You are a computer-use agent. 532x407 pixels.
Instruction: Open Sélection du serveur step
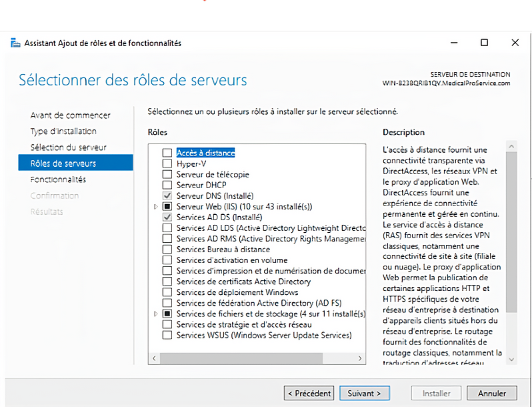click(x=68, y=147)
